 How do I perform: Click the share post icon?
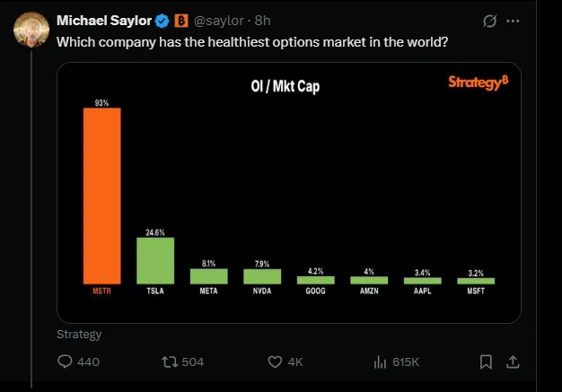[513, 362]
